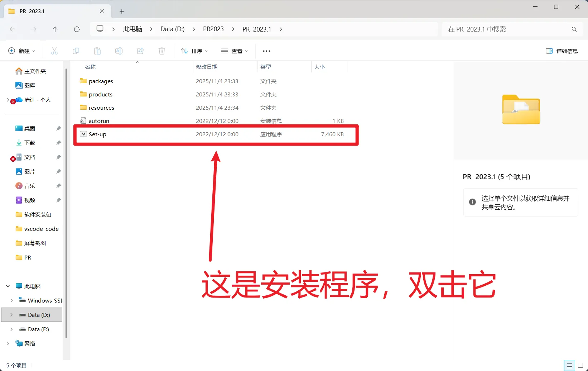
Task: Open 主文件夹 in the navigation pane
Action: 31,71
